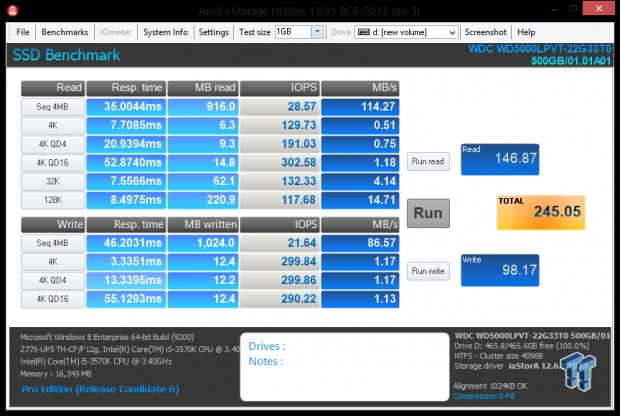Click the 299.86 IOPS value
Image resolution: width=620 pixels, height=416 pixels.
click(x=280, y=280)
